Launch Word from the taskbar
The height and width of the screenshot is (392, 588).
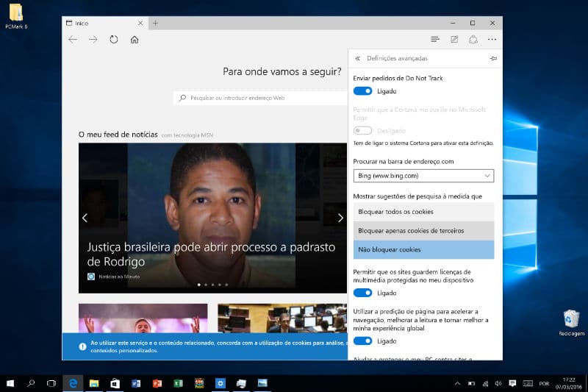click(136, 383)
